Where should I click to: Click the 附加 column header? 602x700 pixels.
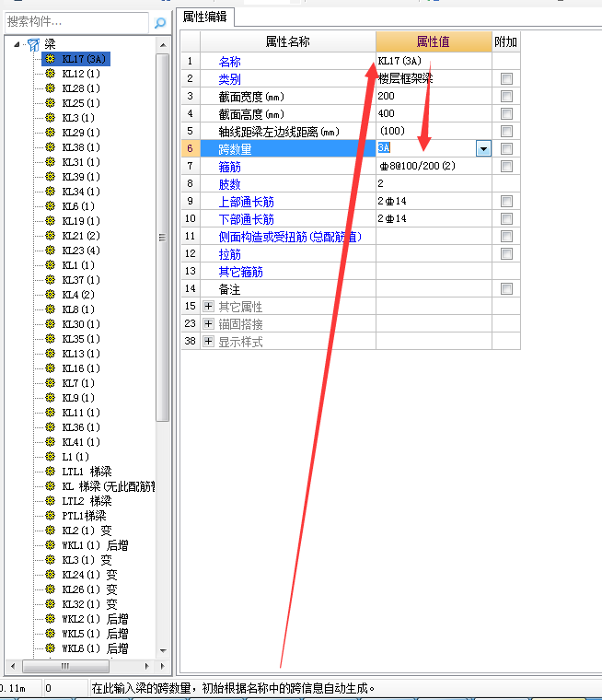click(505, 42)
